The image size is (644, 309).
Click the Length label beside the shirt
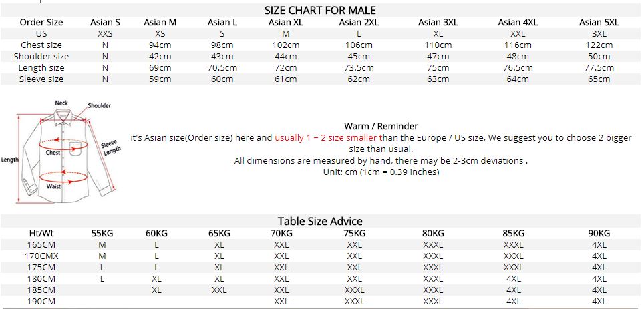point(9,160)
